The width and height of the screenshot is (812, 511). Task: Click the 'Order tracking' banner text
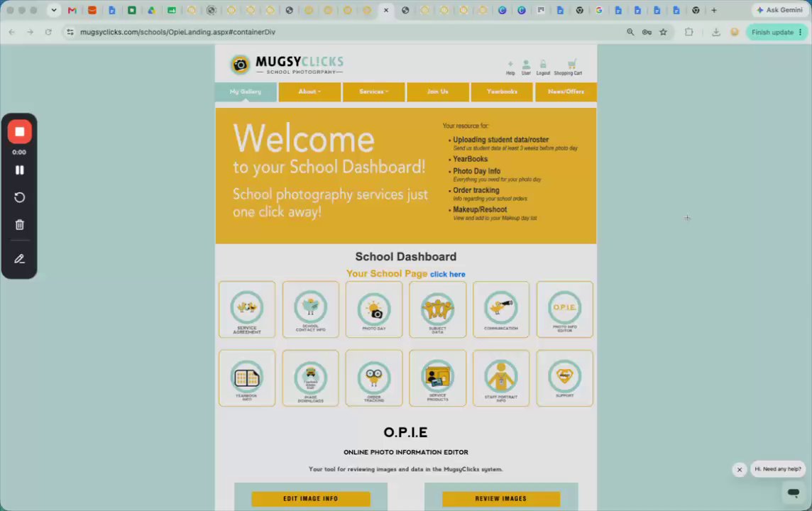(x=476, y=190)
